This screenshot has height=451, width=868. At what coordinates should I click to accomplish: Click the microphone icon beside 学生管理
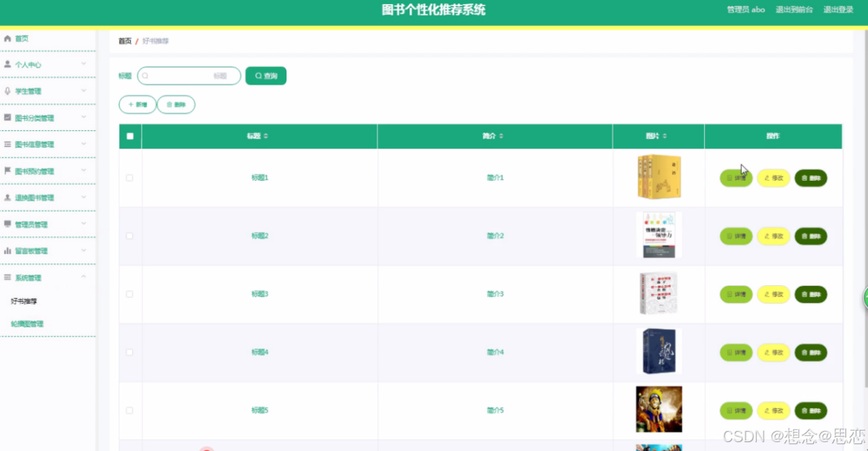coord(8,91)
